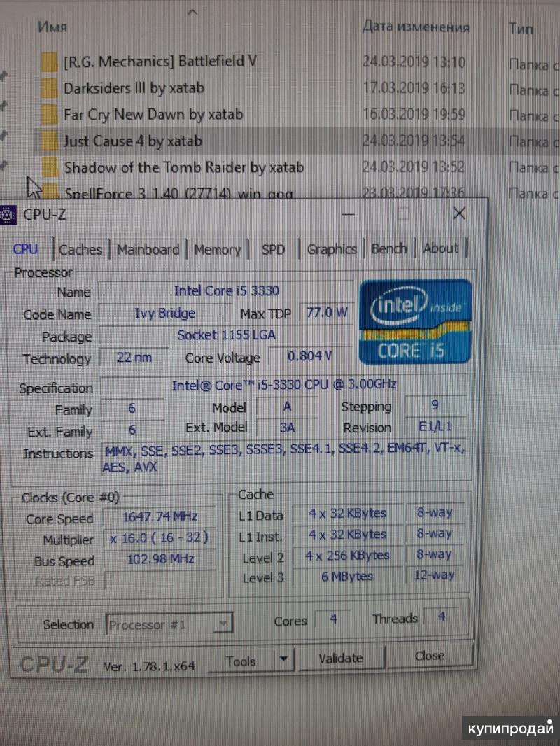This screenshot has height=746, width=560.
Task: Click the empty Rated FSB field
Action: 160,580
